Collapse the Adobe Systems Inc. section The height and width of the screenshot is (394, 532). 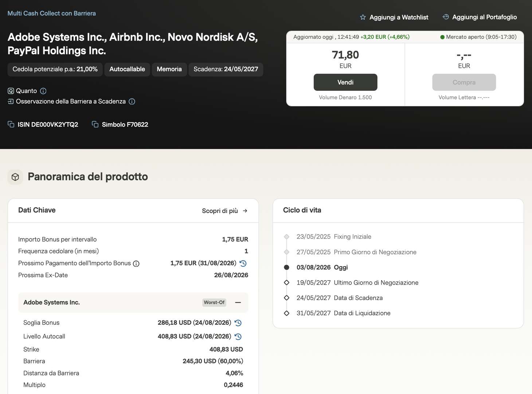point(238,302)
